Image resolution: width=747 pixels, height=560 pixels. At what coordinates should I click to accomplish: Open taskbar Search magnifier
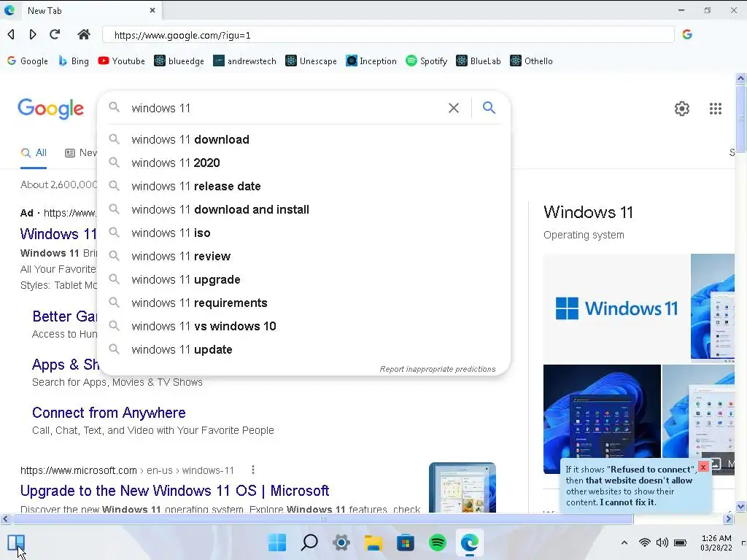coord(309,542)
